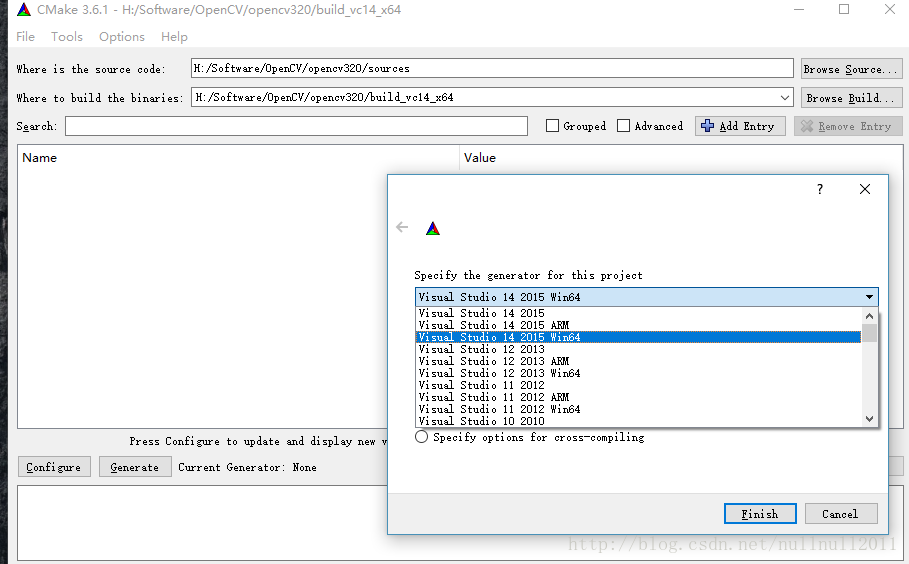Viewport: 909px width, 564px height.
Task: Collapse the generator combo box arrow
Action: (x=869, y=297)
